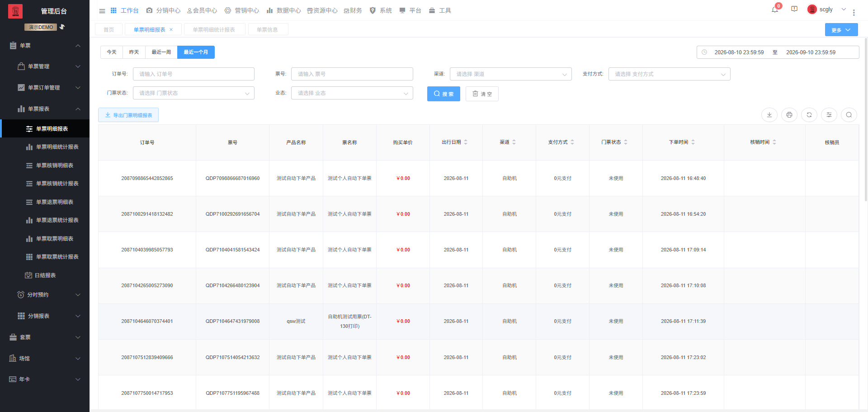Click 导出门票明细报表 export button
The height and width of the screenshot is (412, 868).
(x=128, y=115)
